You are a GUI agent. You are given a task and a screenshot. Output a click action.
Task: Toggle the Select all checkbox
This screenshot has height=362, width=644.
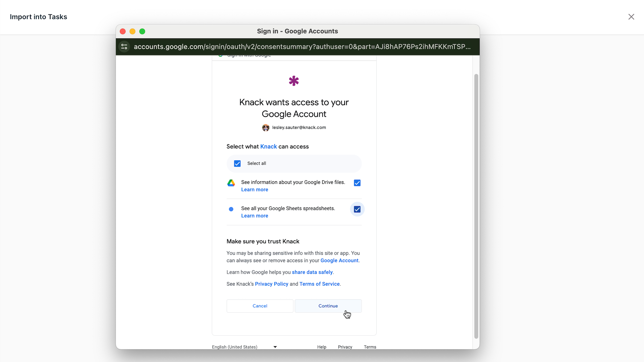click(x=237, y=163)
